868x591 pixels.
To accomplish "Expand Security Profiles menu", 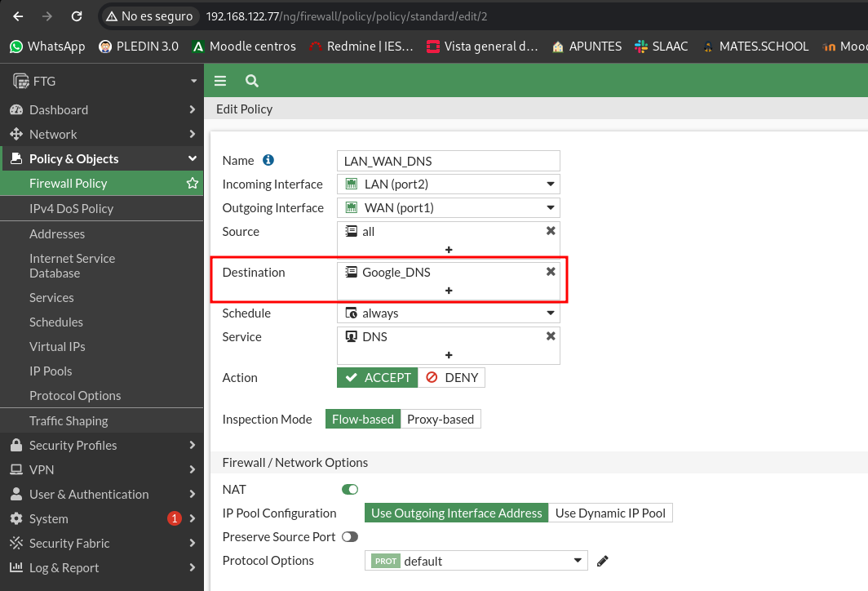I will (102, 446).
